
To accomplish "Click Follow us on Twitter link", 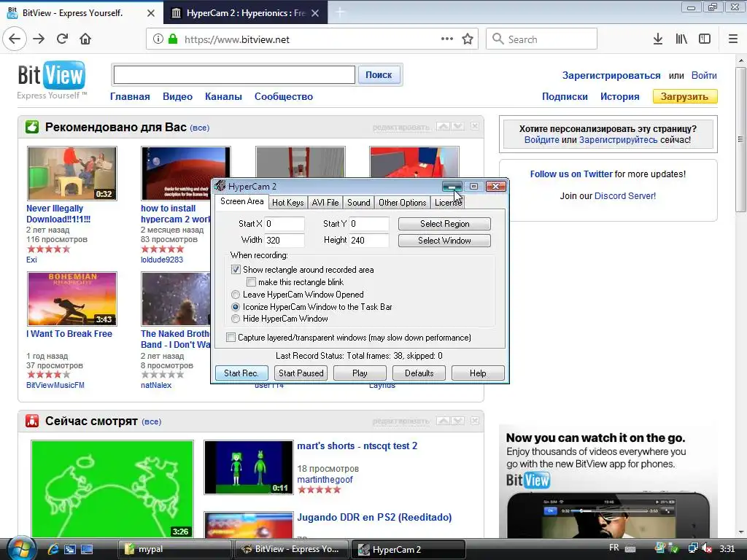I will click(x=571, y=174).
